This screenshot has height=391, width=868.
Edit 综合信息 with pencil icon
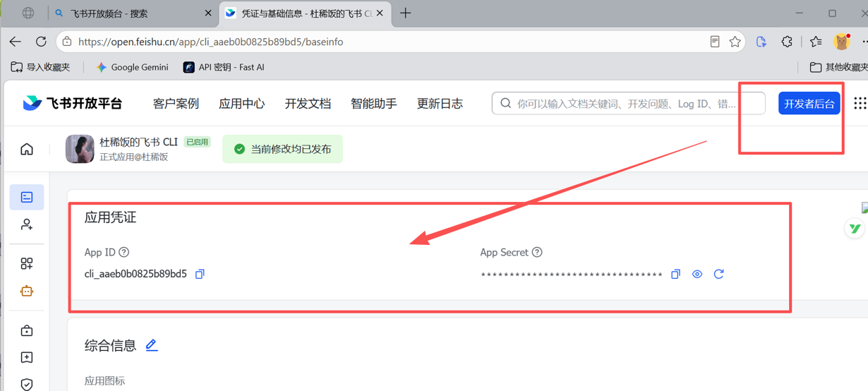pyautogui.click(x=152, y=345)
